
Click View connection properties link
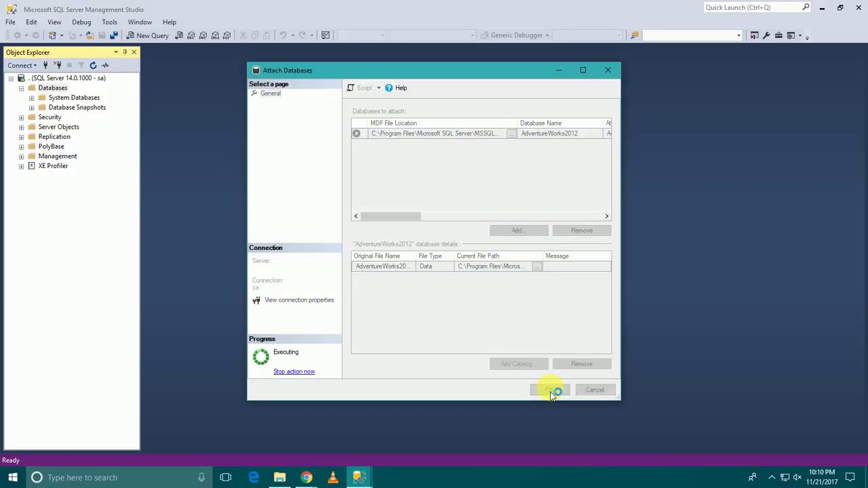pos(299,300)
